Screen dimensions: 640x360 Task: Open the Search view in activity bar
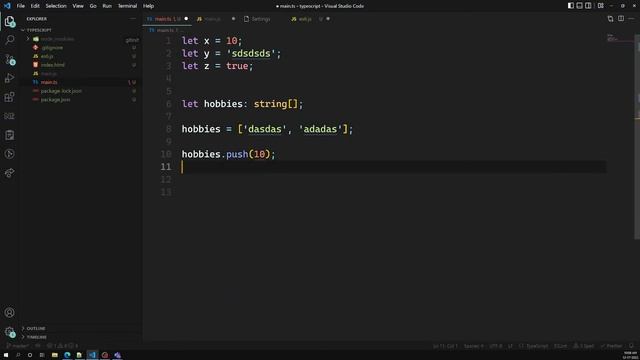point(9,40)
